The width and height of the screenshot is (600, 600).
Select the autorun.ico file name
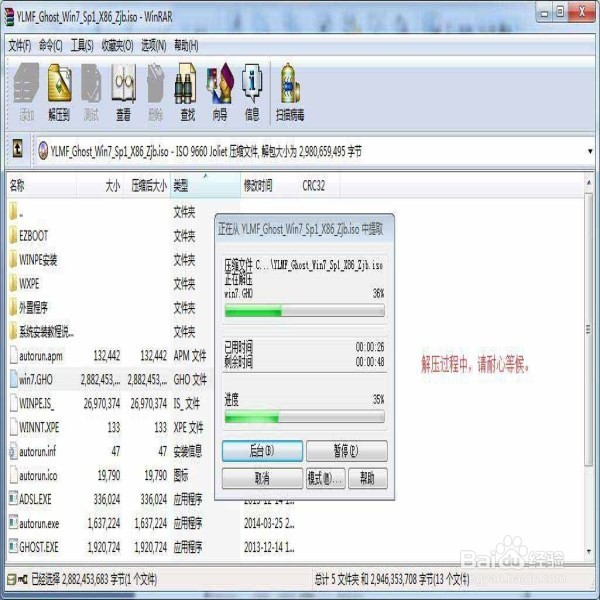click(38, 476)
